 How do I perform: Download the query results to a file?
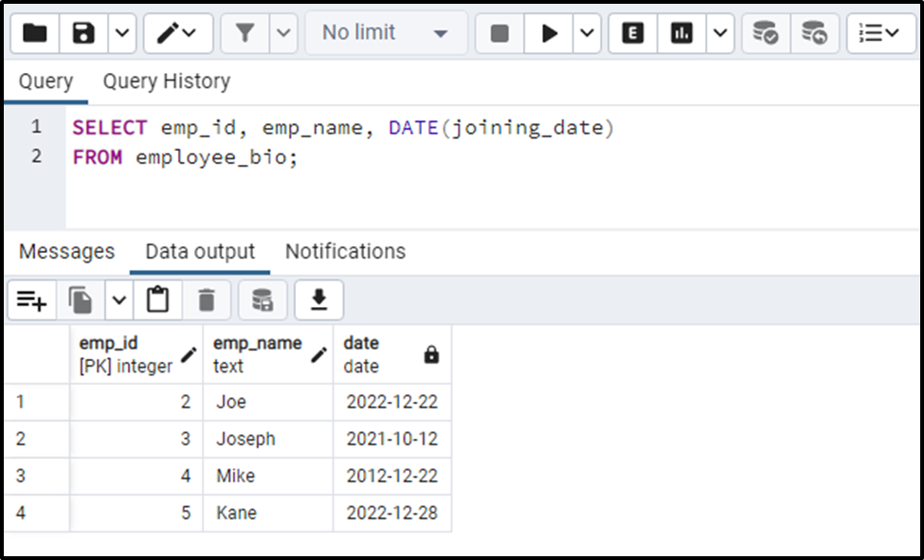point(317,299)
